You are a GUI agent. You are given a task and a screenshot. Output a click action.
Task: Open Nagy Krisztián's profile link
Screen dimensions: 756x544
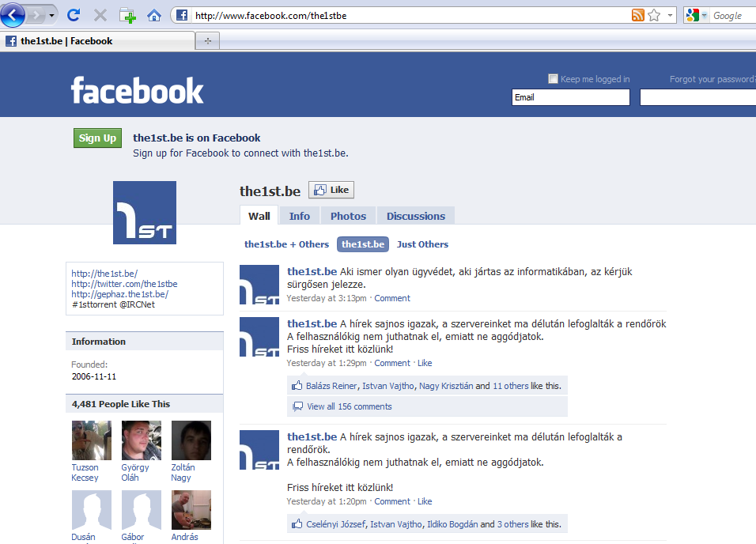pyautogui.click(x=446, y=386)
